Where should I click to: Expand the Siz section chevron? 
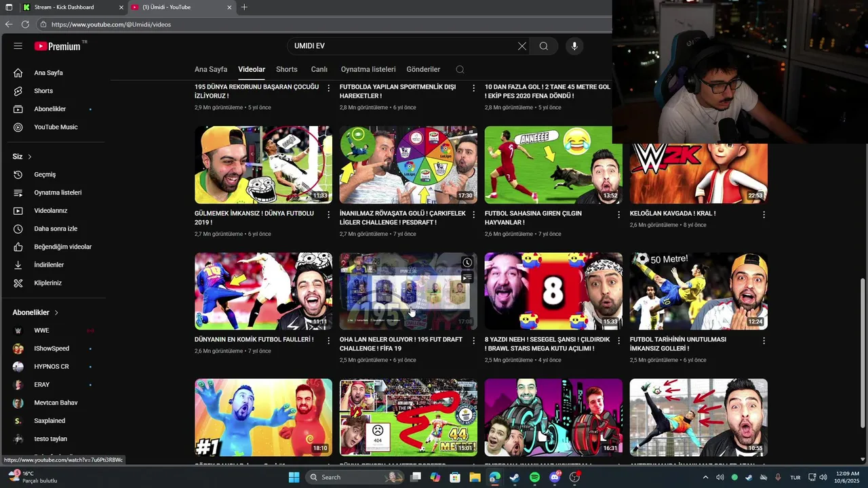click(29, 157)
